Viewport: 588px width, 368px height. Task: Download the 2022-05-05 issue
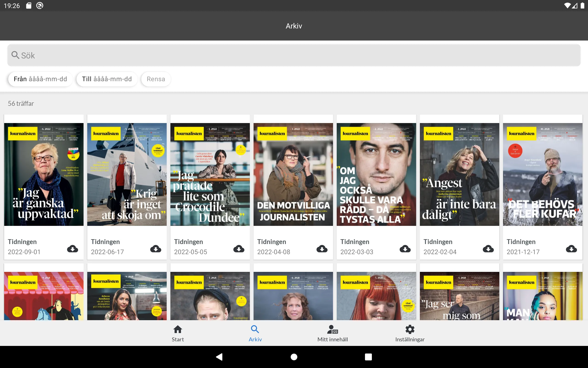point(239,249)
